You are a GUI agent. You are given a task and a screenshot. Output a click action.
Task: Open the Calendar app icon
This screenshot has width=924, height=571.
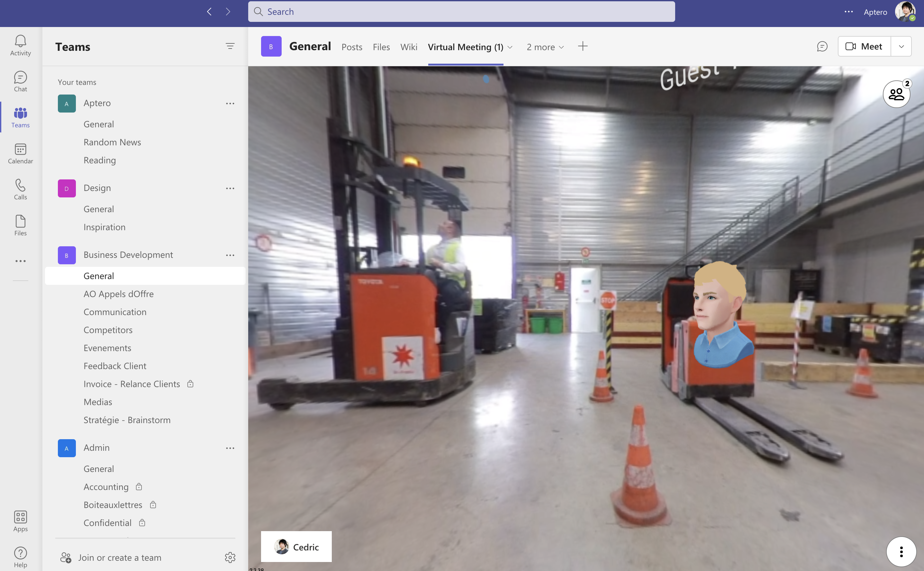pyautogui.click(x=20, y=153)
